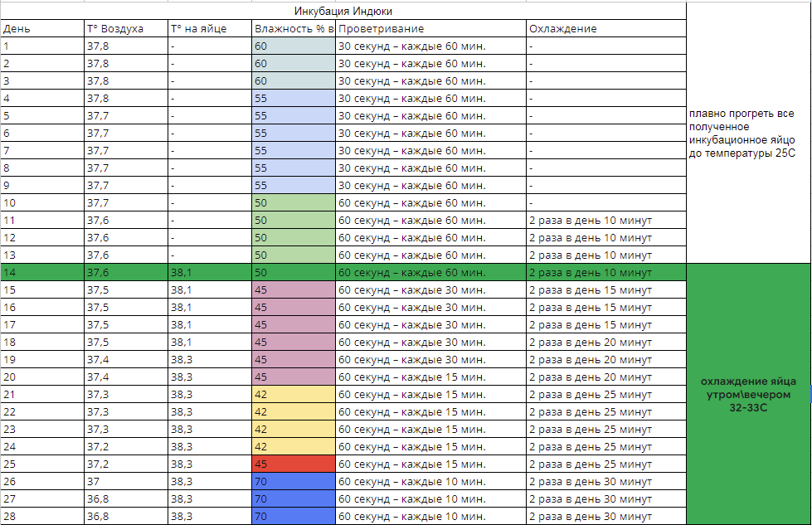Select blue humidity '70' in day 27 row
This screenshot has width=812, height=525.
tap(294, 499)
